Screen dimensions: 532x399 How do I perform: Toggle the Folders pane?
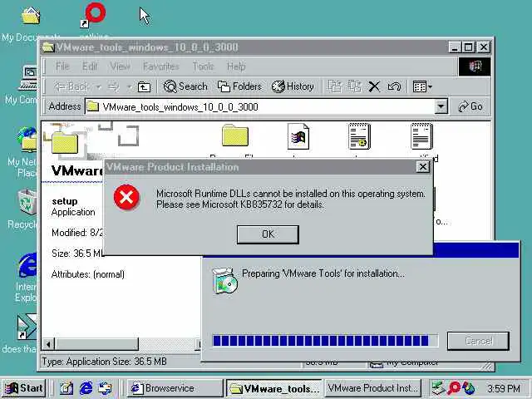click(239, 86)
